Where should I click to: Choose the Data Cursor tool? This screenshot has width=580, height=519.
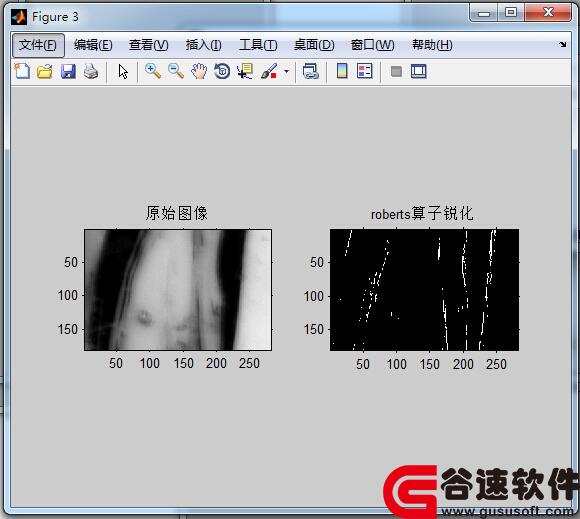245,71
